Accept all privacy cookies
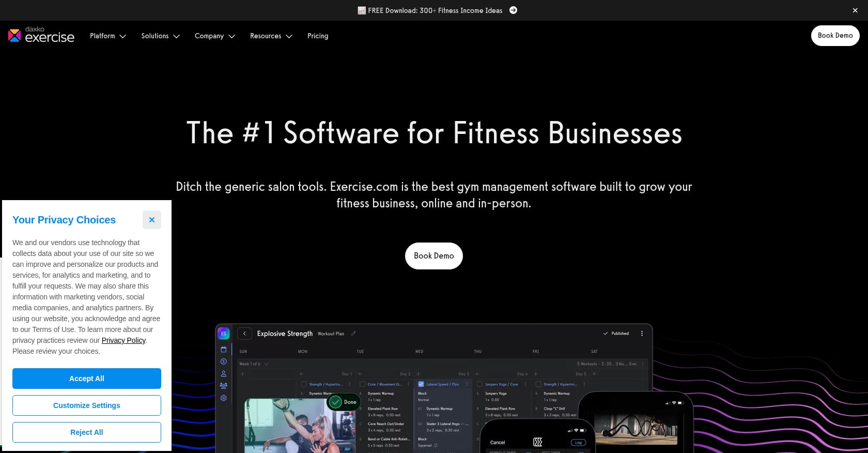The image size is (868, 453). pyautogui.click(x=87, y=379)
